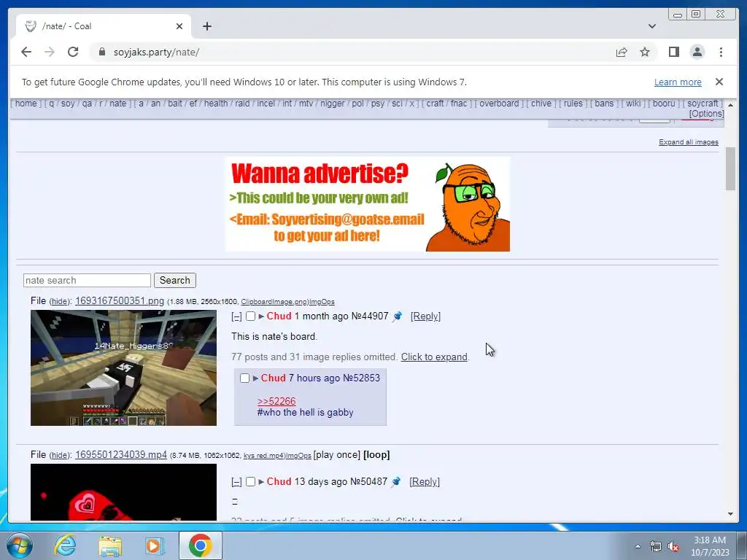Open the [Options] menu
Screen dimensions: 747x560
pyautogui.click(x=706, y=113)
